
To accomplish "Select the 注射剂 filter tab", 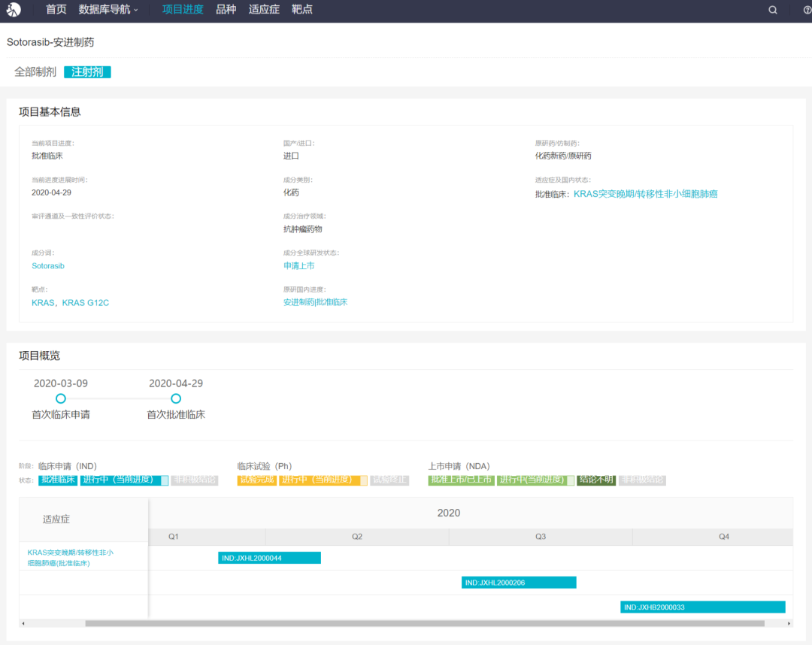I will coord(87,72).
